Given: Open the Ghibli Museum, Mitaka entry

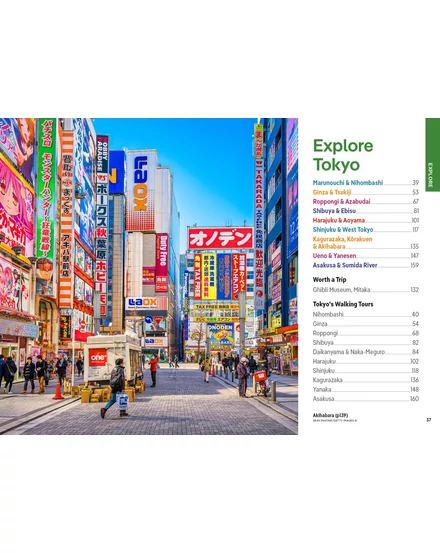Looking at the screenshot, I should pyautogui.click(x=366, y=290).
